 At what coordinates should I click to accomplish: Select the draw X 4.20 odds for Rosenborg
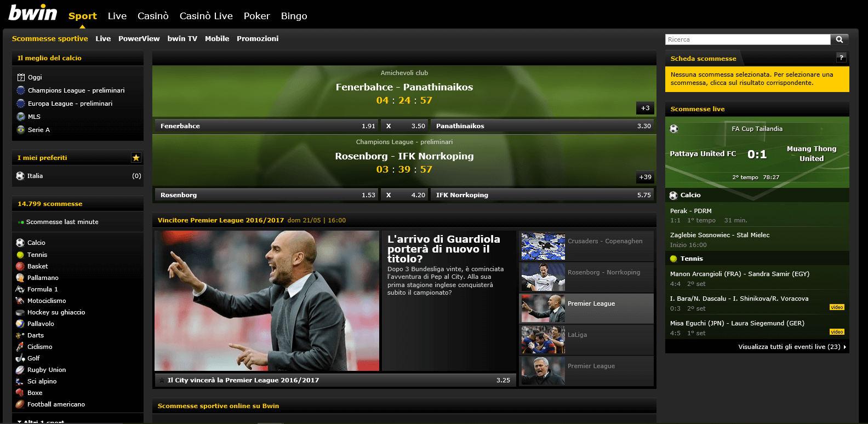(404, 195)
